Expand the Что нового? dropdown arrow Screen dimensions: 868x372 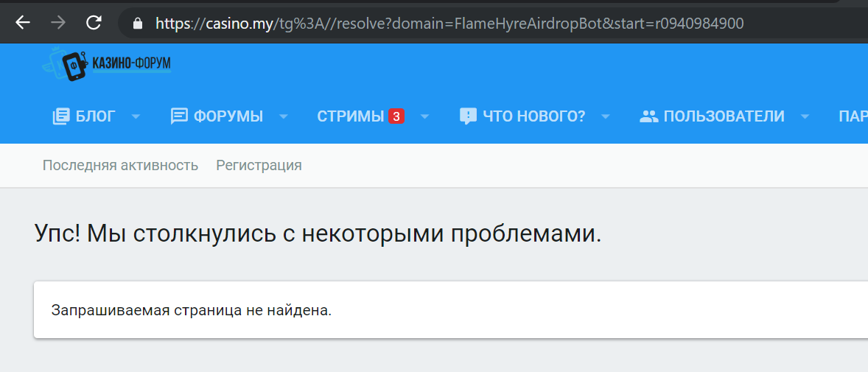pos(606,116)
